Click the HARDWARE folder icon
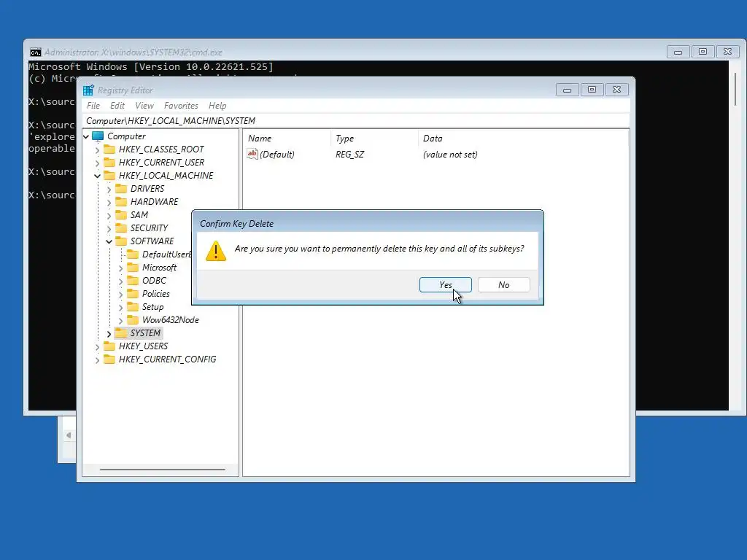 [121, 201]
